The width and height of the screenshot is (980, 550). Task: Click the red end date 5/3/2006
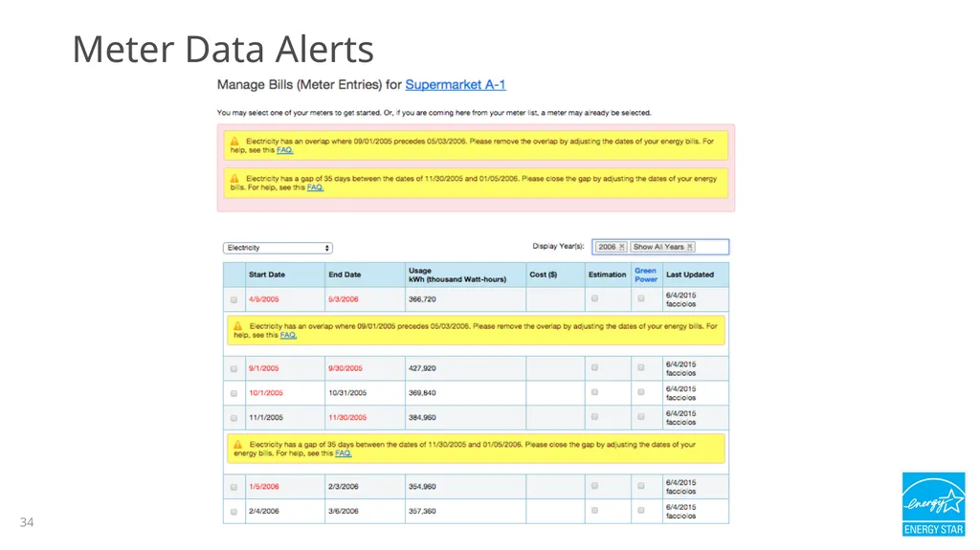344,299
